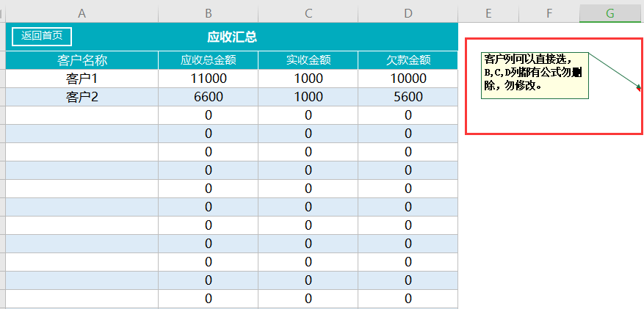Viewport: 644px width, 309px height.
Task: Select column C header
Action: point(308,13)
